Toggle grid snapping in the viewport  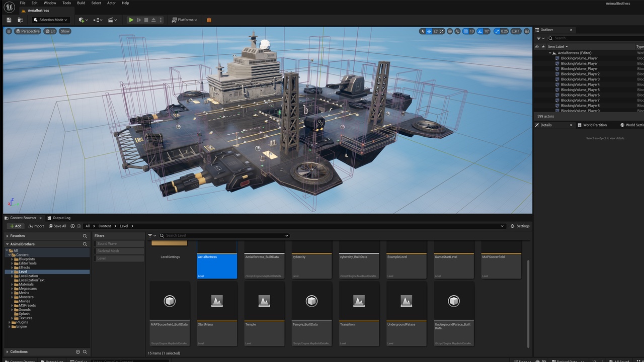point(465,31)
